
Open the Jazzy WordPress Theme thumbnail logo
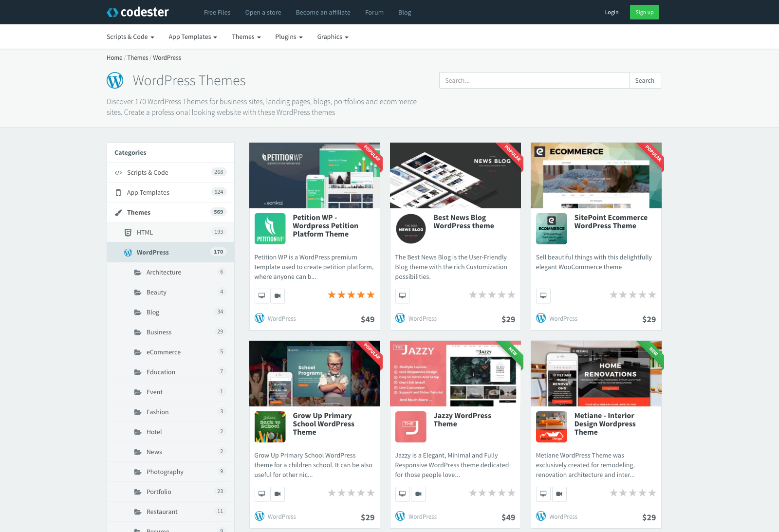pos(410,427)
